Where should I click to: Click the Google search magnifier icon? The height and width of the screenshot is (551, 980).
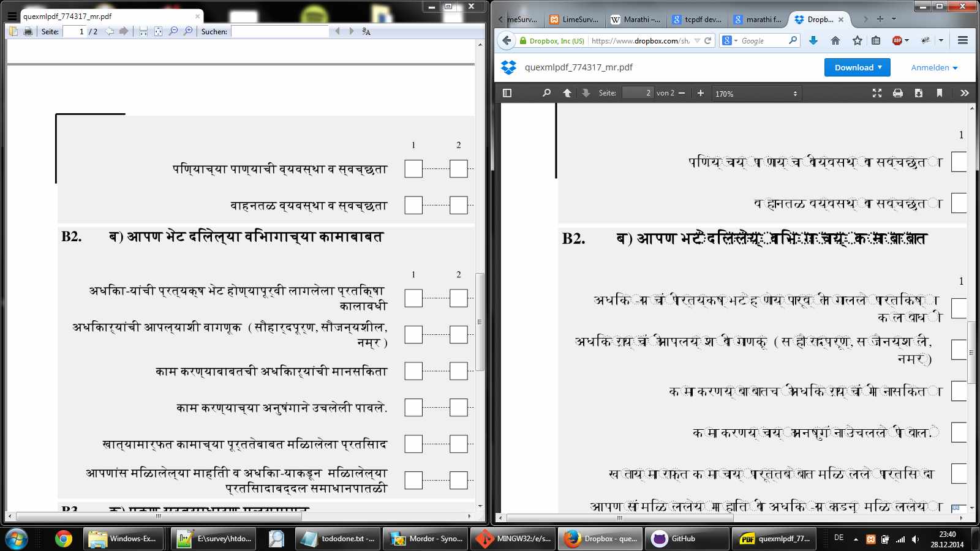click(x=793, y=40)
